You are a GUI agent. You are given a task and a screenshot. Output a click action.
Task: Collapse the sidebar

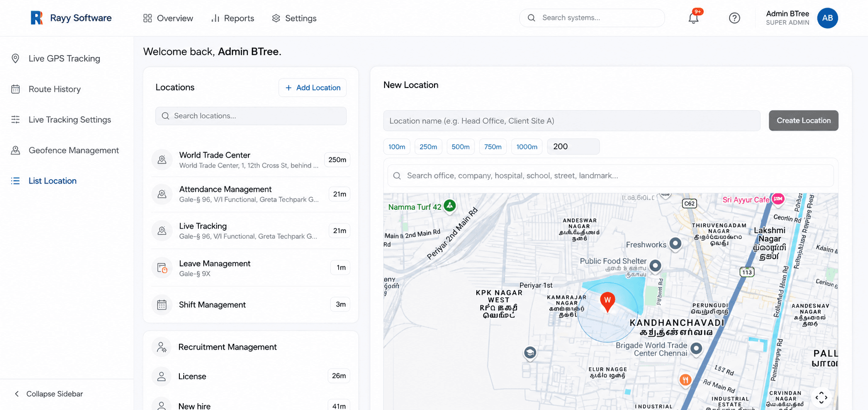49,394
